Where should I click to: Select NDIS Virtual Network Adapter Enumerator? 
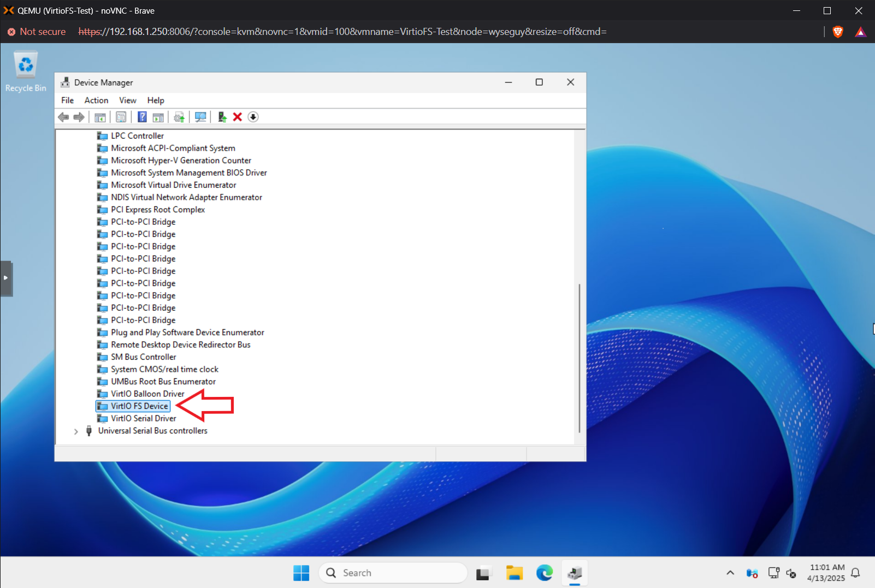(x=186, y=197)
